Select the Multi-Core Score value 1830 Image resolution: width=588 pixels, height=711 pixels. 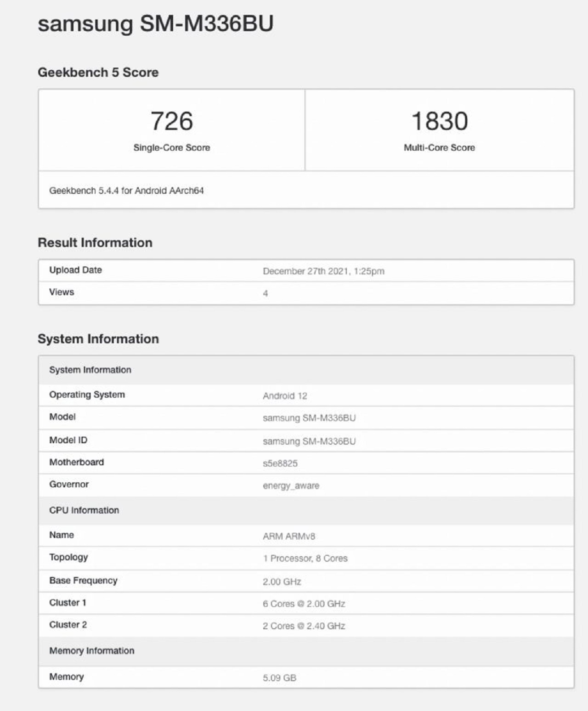click(438, 121)
